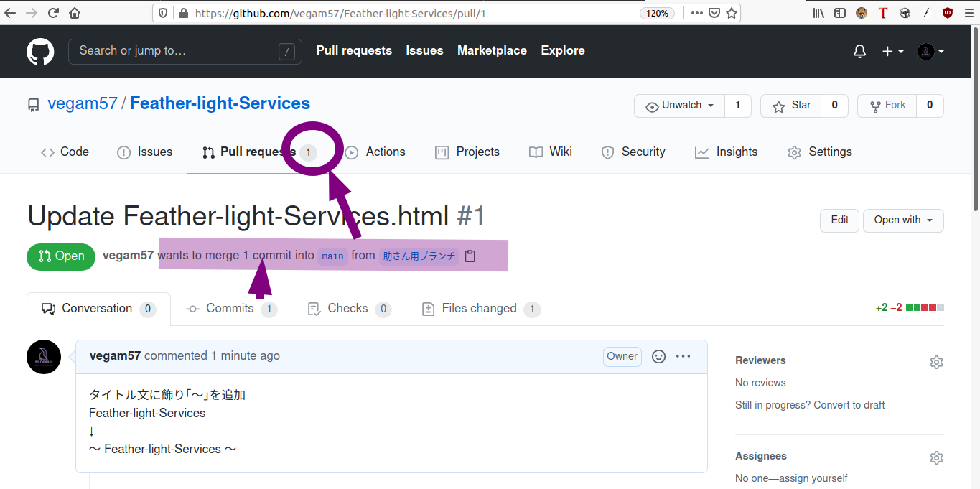Open the Assignees gear settings
The height and width of the screenshot is (489, 980).
[x=936, y=457]
